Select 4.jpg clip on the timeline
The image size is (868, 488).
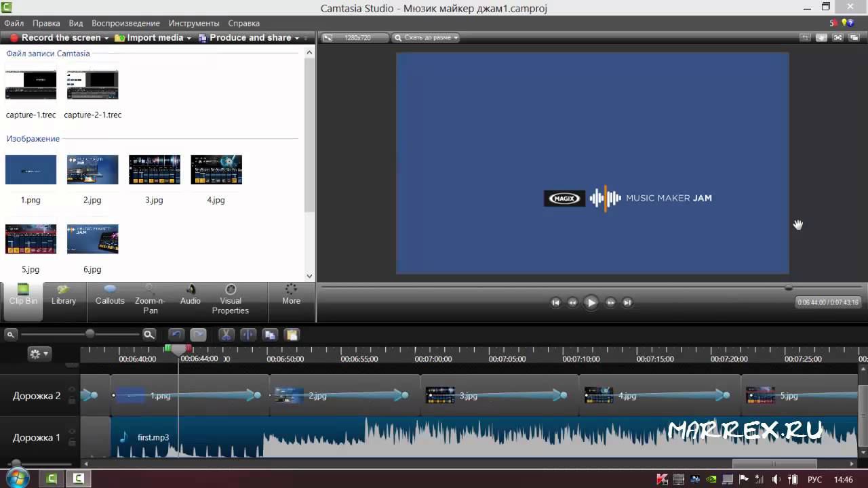pyautogui.click(x=660, y=395)
